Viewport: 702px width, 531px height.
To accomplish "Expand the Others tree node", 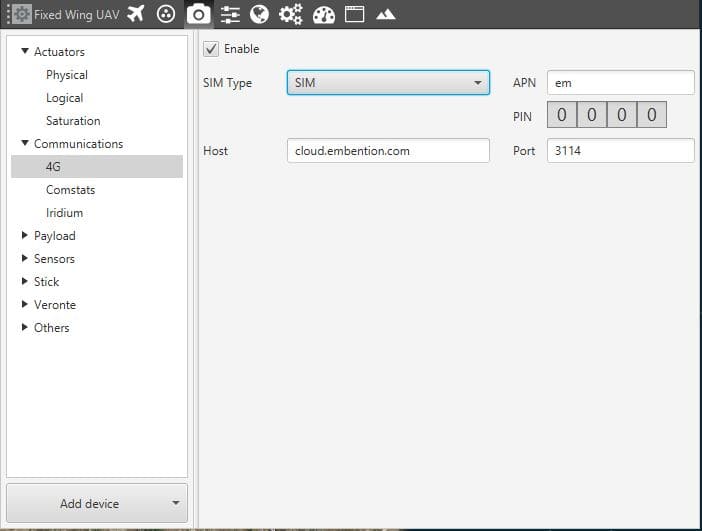I will [x=25, y=327].
